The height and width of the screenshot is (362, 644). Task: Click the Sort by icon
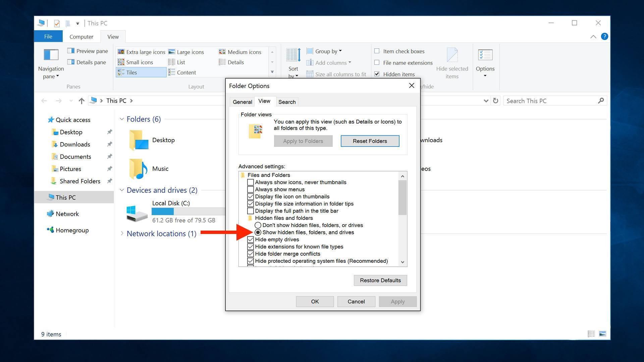pos(293,55)
